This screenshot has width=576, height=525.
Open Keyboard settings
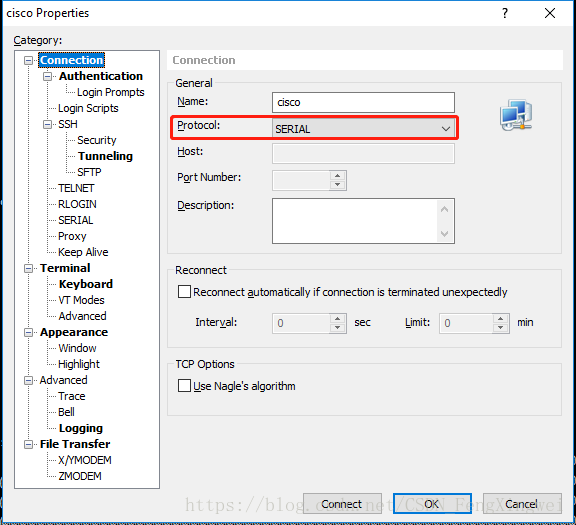86,284
